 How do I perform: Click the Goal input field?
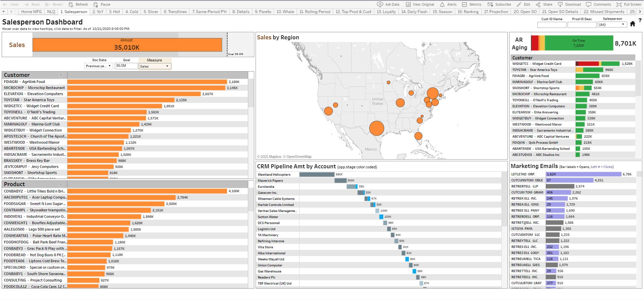(x=126, y=66)
